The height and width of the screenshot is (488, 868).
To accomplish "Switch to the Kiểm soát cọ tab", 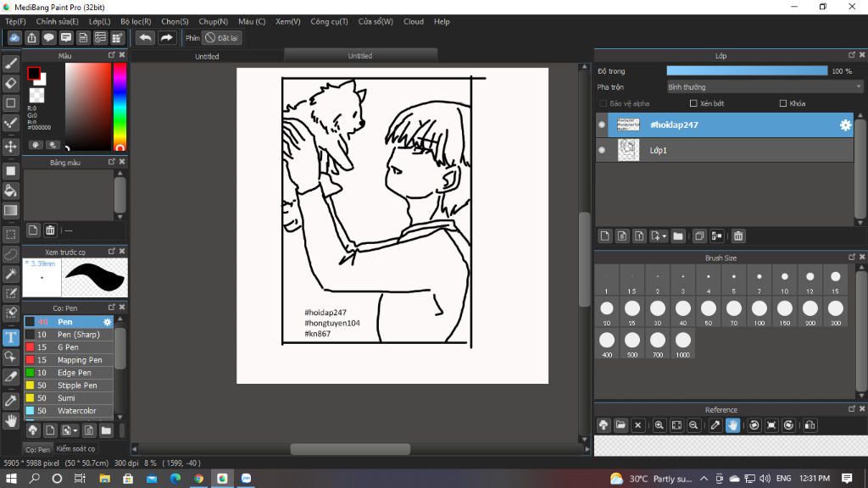I will 75,449.
